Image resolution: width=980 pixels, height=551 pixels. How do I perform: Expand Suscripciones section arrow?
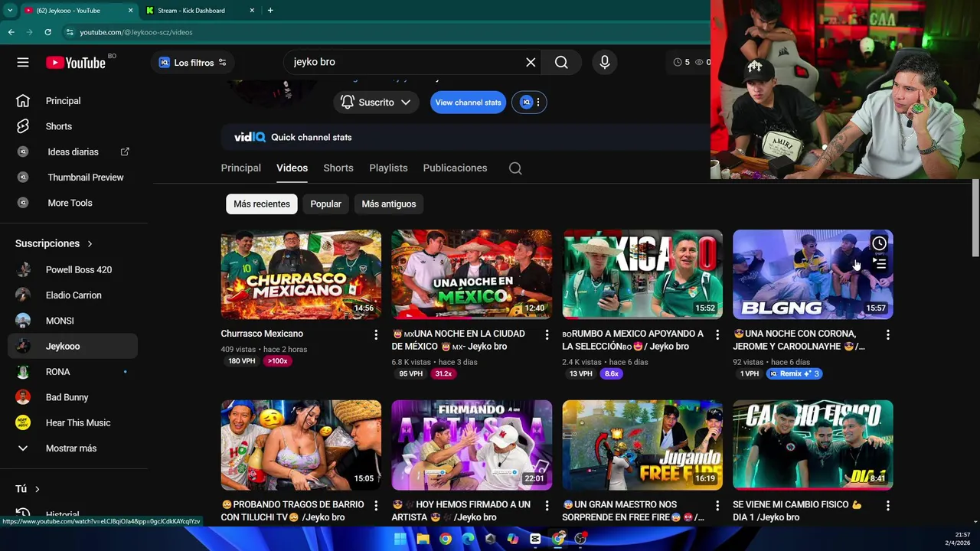pyautogui.click(x=90, y=243)
